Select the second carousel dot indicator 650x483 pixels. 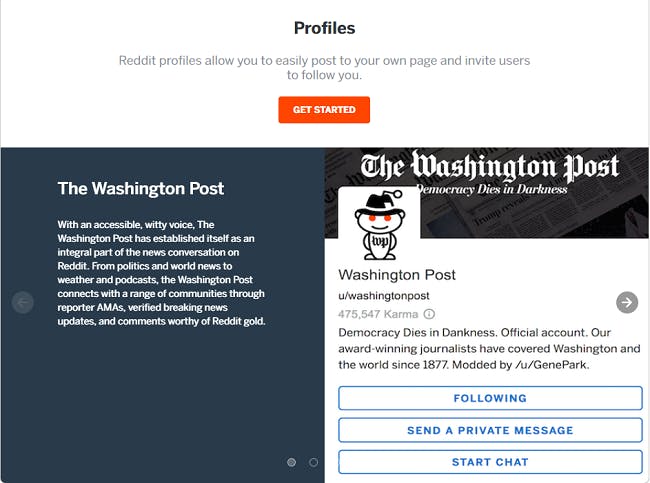coord(313,462)
